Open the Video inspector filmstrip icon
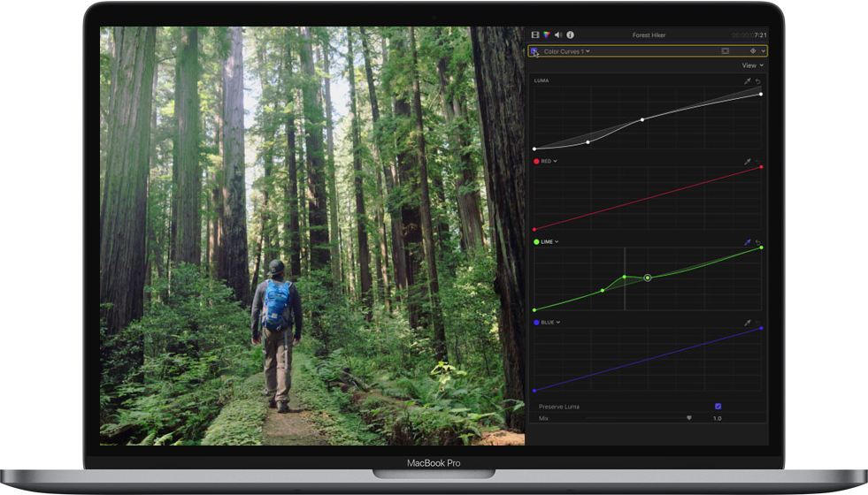This screenshot has height=495, width=868. (x=534, y=34)
